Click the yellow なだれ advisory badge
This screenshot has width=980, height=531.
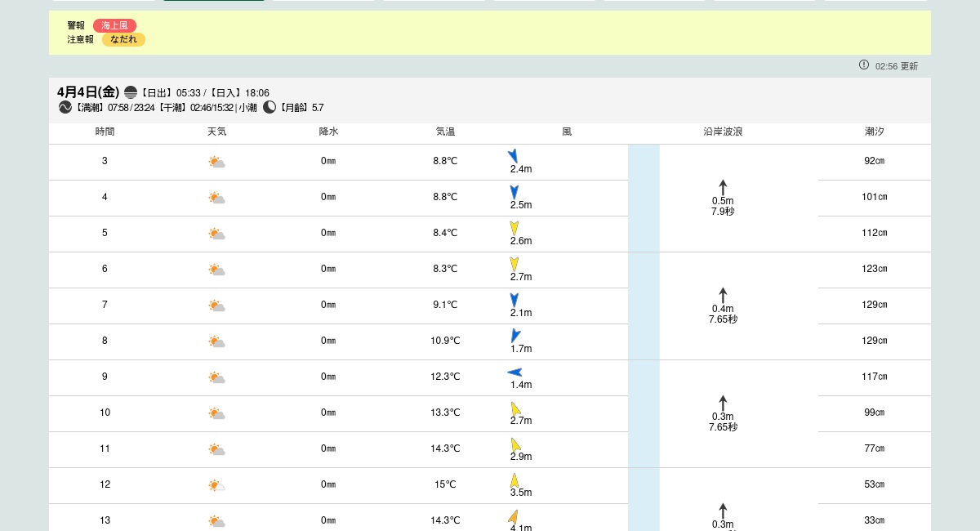[x=123, y=39]
